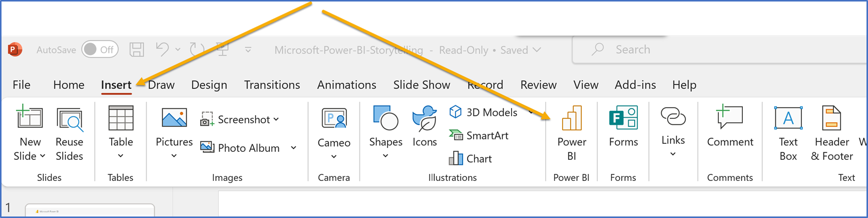
Task: Click the Redo icon
Action: click(x=197, y=49)
